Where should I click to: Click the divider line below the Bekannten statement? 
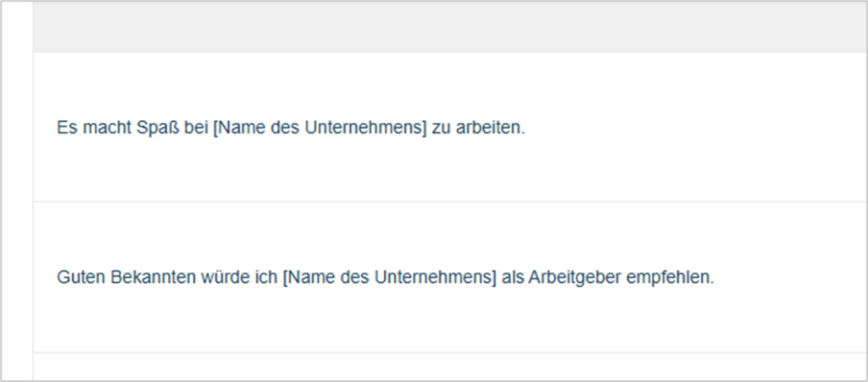450,352
